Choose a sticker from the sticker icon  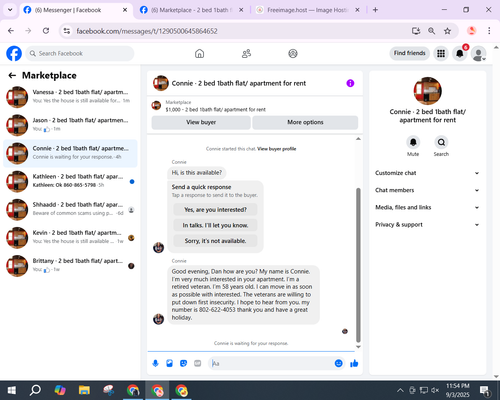point(183,363)
